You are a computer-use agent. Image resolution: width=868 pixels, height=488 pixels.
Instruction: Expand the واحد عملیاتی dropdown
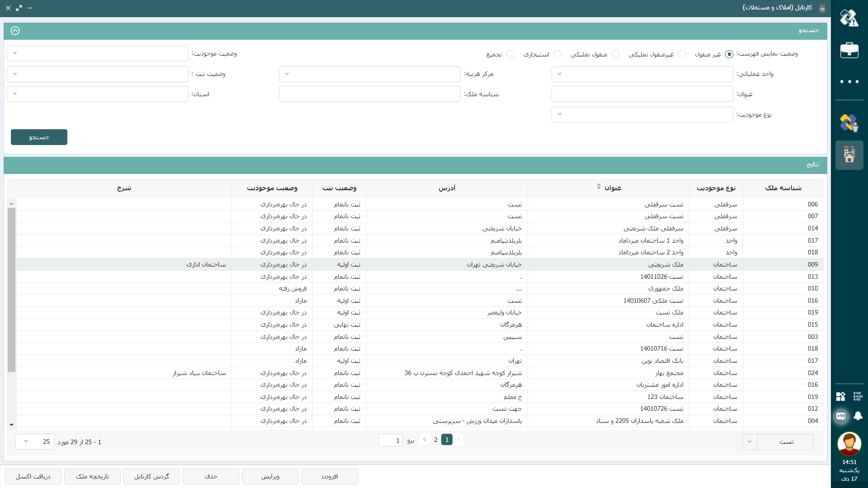click(642, 74)
